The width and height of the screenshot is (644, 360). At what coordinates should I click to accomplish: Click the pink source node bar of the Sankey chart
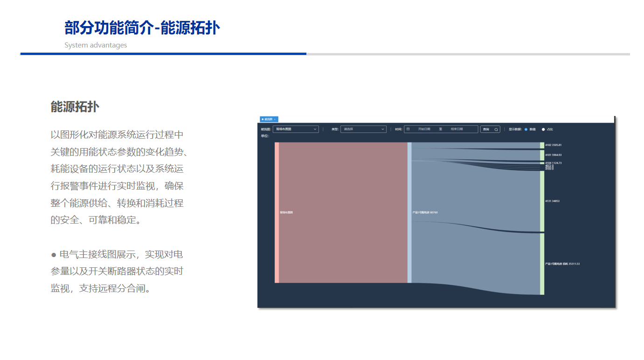[277, 212]
